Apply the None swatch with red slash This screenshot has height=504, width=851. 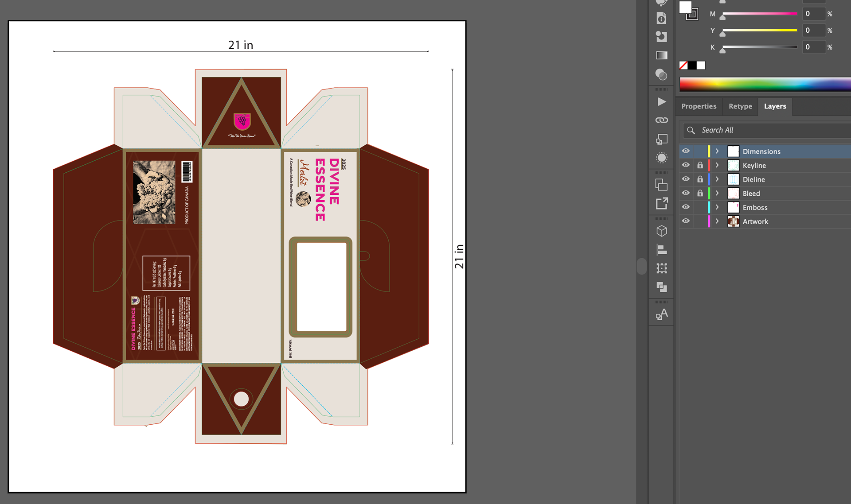click(x=683, y=66)
